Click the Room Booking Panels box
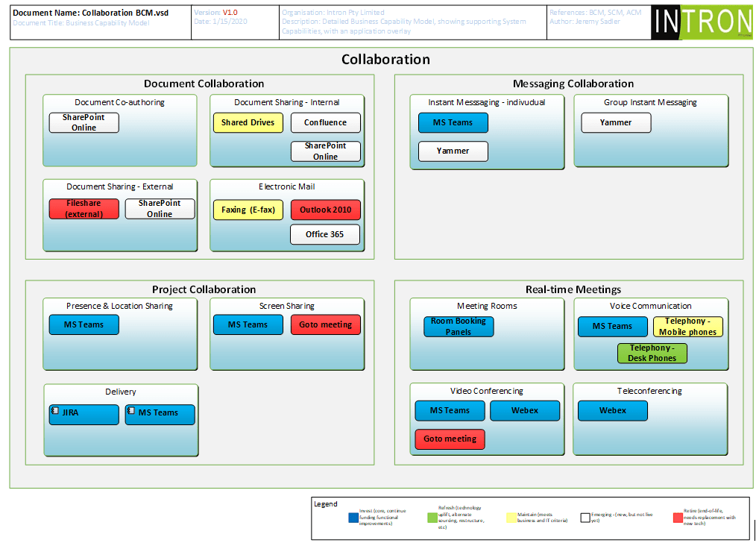 [x=459, y=327]
